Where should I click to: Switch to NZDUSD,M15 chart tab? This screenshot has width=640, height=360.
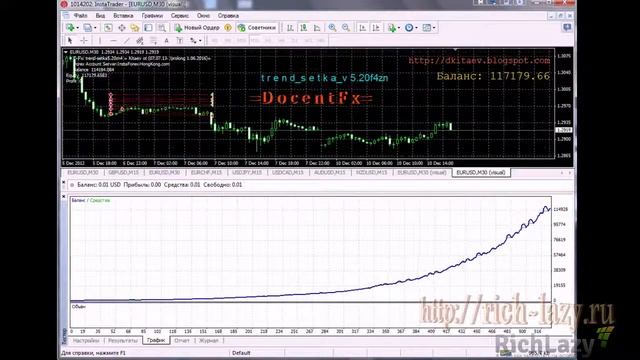[x=371, y=173]
